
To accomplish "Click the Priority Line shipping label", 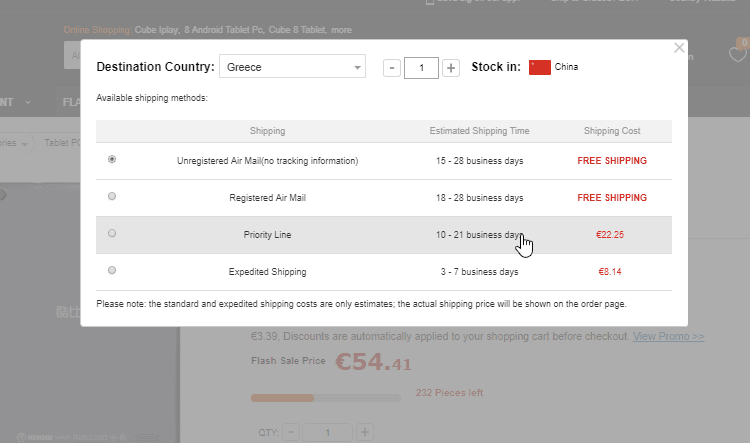I will 267,235.
